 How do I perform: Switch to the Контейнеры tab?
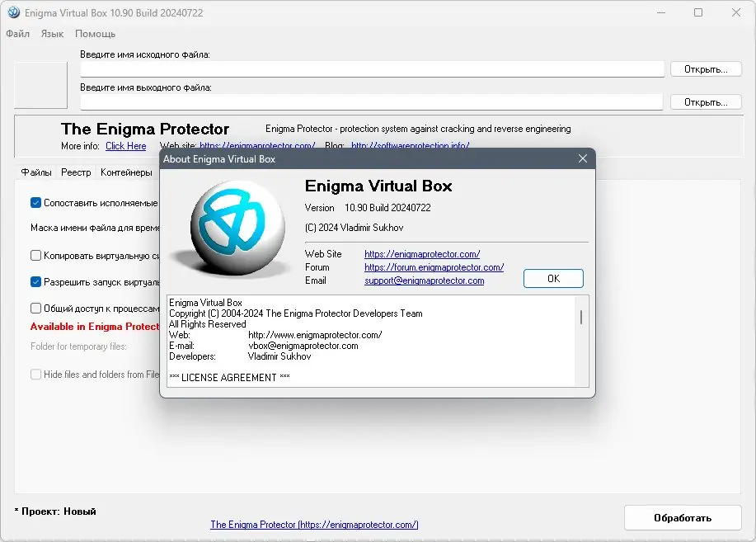pyautogui.click(x=126, y=172)
